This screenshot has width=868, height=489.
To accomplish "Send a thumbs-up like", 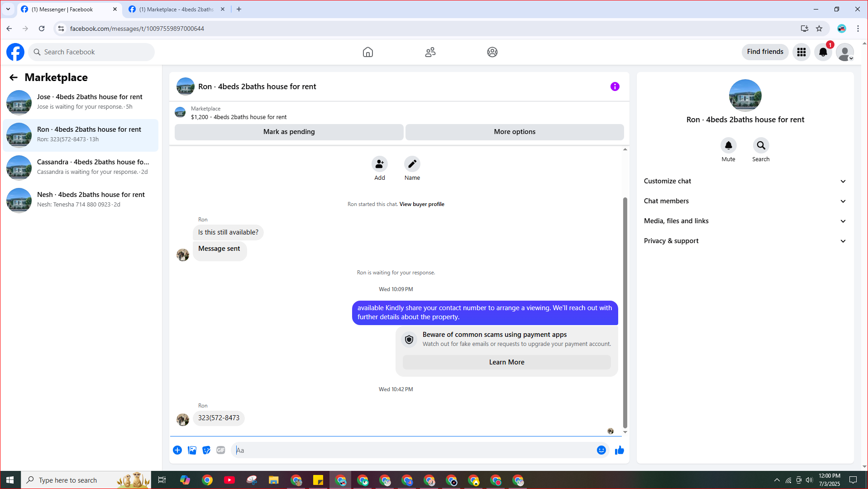I will (620, 450).
